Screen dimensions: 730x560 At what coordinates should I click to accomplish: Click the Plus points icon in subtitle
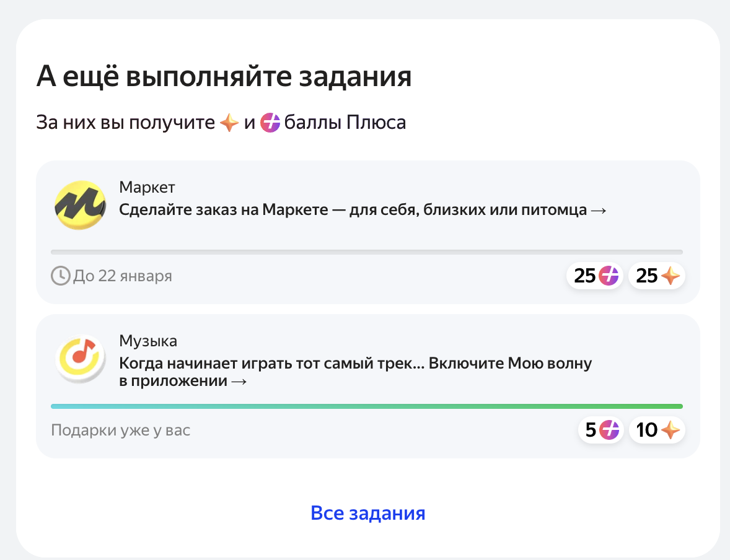click(270, 123)
